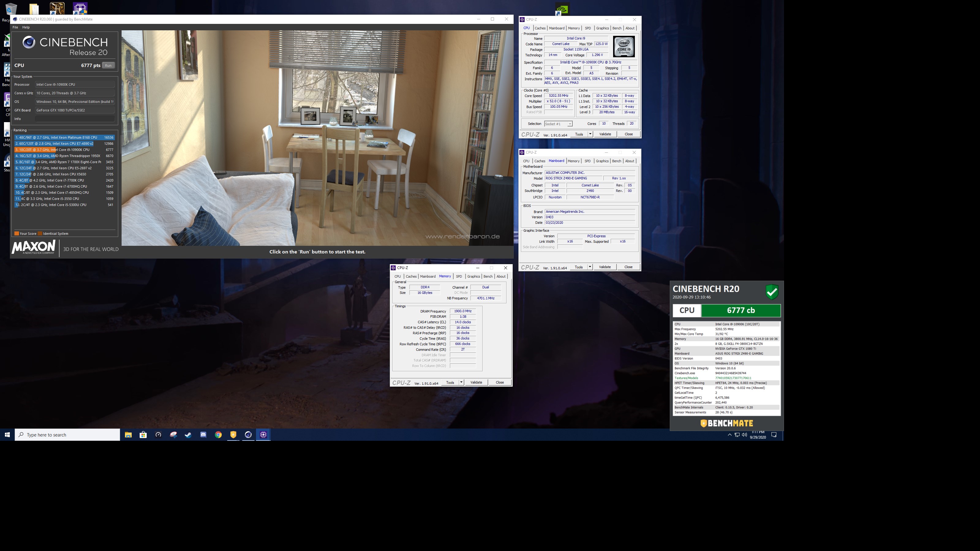This screenshot has height=551, width=980.
Task: Open Discord from the taskbar
Action: pyautogui.click(x=203, y=435)
